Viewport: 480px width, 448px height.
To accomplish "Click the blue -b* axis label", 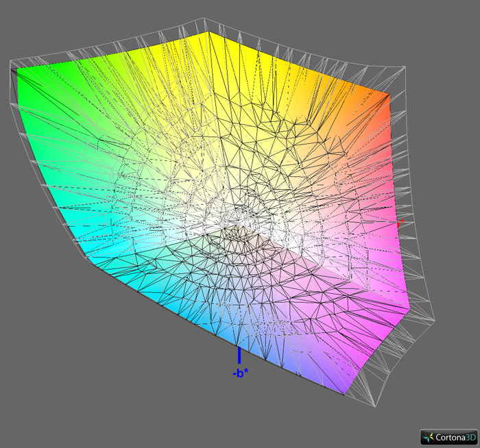I will click(239, 373).
